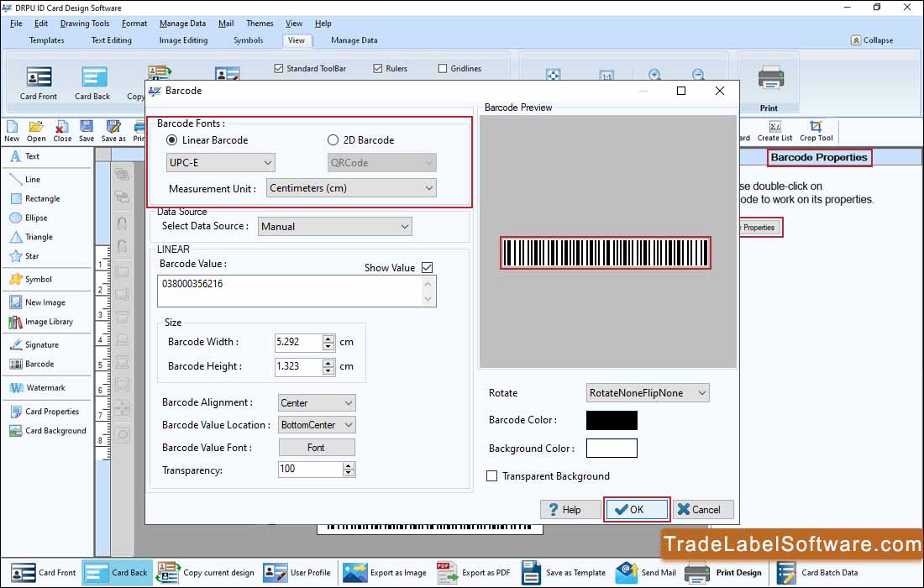The height and width of the screenshot is (588, 924).
Task: Pick the black Barcode Color swatch
Action: click(x=612, y=420)
